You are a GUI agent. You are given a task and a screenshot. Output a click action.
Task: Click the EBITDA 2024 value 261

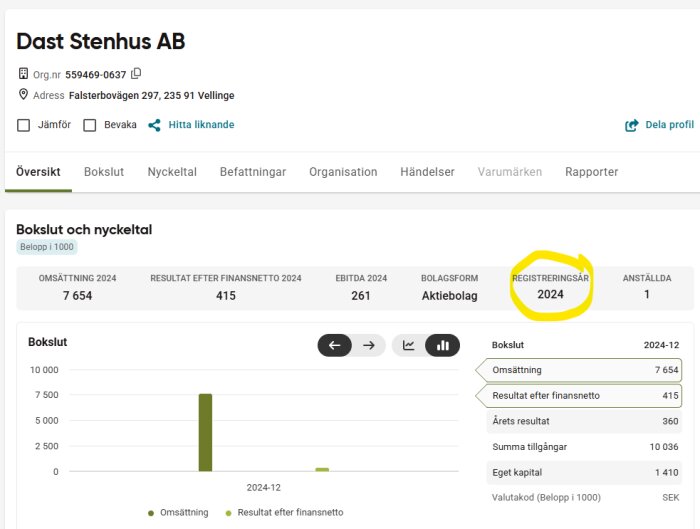tap(361, 296)
